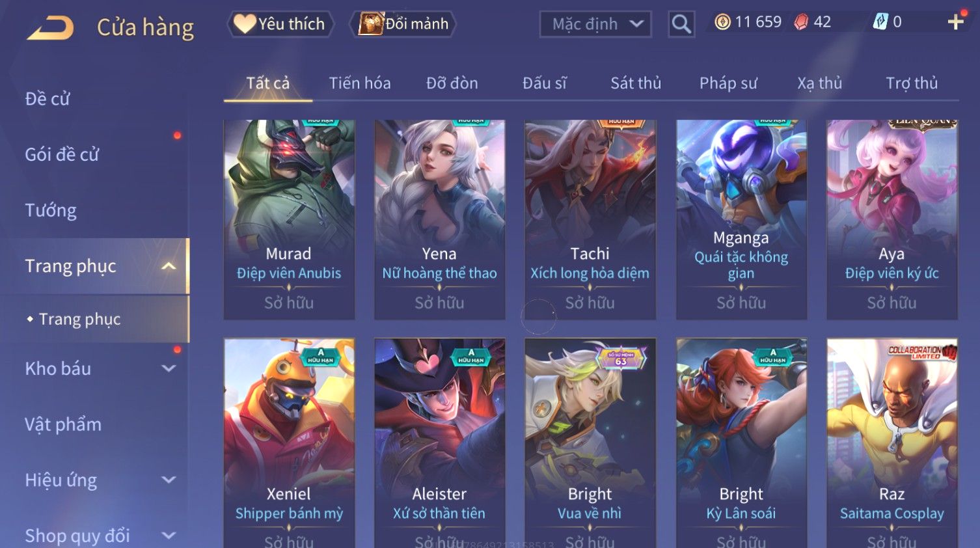Open the search magnifier icon
This screenshot has width=980, height=548.
click(x=681, y=24)
